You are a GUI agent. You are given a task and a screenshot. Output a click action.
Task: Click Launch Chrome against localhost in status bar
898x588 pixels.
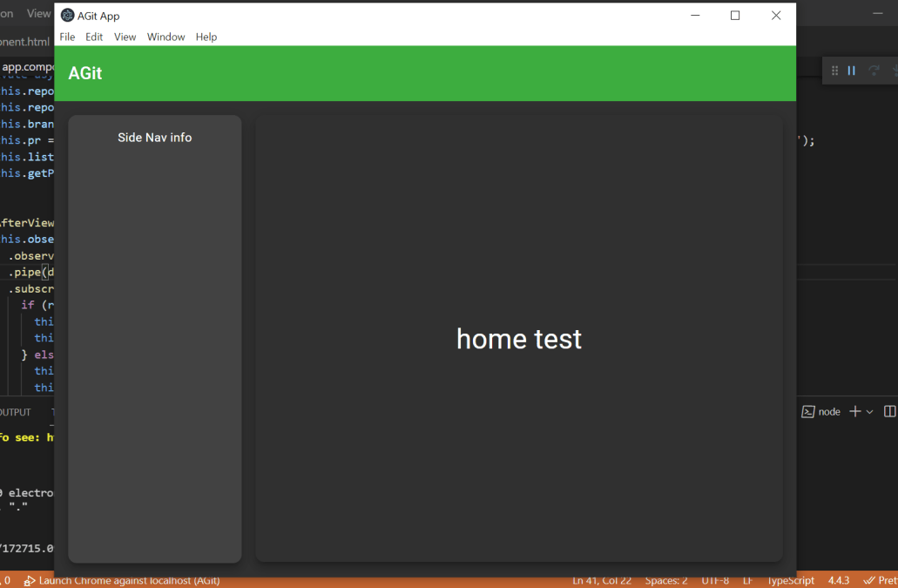[122, 580]
